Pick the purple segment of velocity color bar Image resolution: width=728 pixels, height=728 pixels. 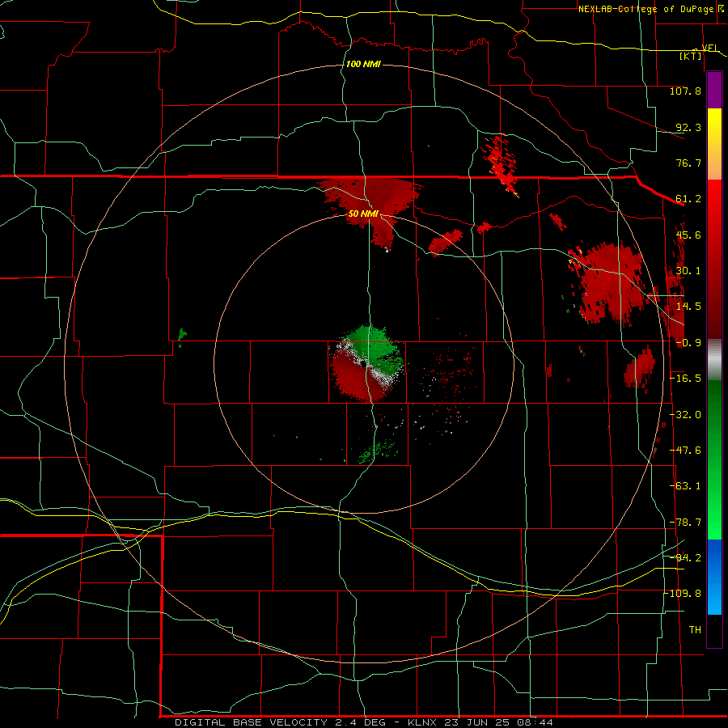(x=714, y=90)
